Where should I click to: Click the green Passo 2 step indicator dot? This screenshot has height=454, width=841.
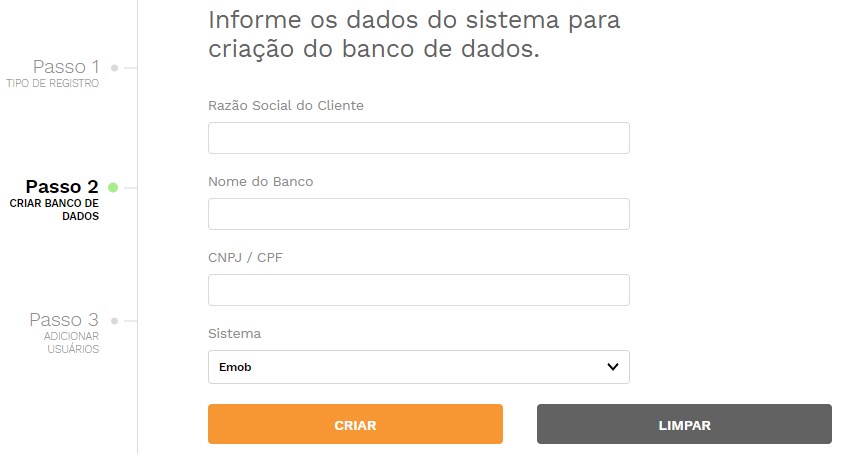tap(113, 187)
